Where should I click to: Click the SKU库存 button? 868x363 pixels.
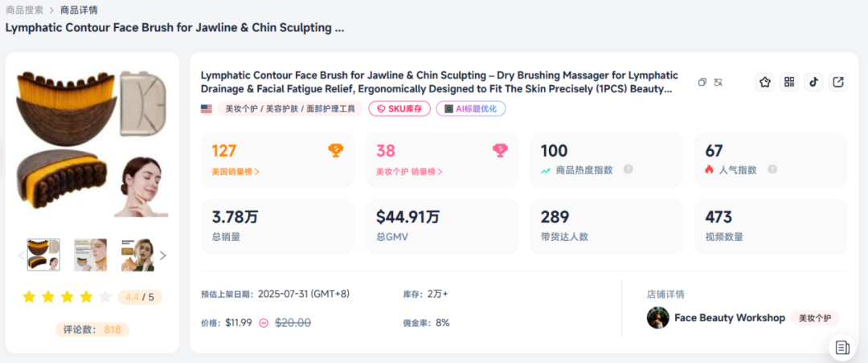pos(399,108)
